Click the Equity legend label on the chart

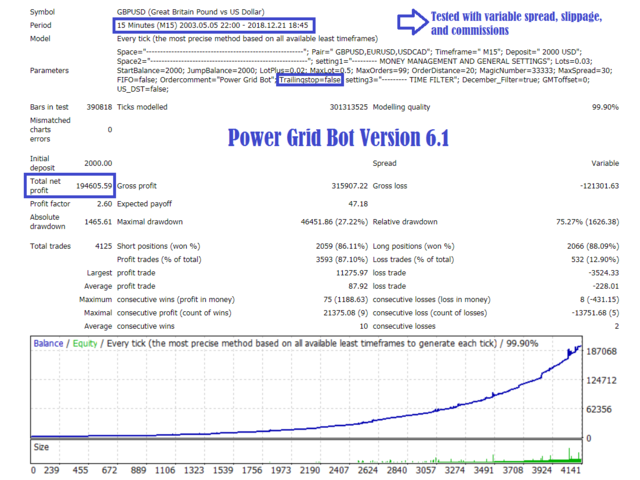(x=85, y=343)
